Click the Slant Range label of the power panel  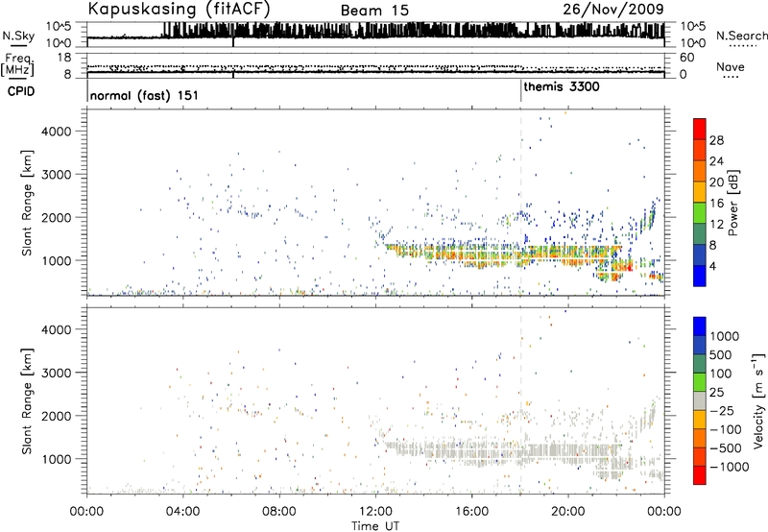[27, 203]
